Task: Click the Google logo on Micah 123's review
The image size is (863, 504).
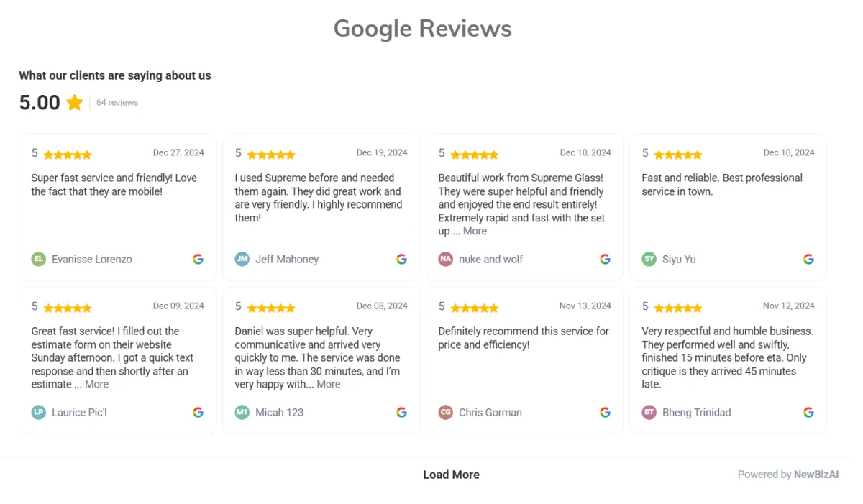Action: click(x=402, y=412)
